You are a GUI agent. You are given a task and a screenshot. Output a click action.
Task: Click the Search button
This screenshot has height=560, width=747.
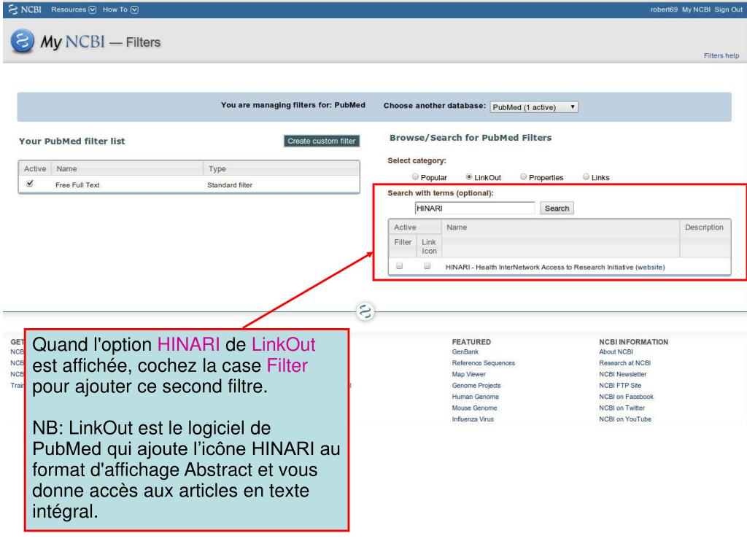557,208
